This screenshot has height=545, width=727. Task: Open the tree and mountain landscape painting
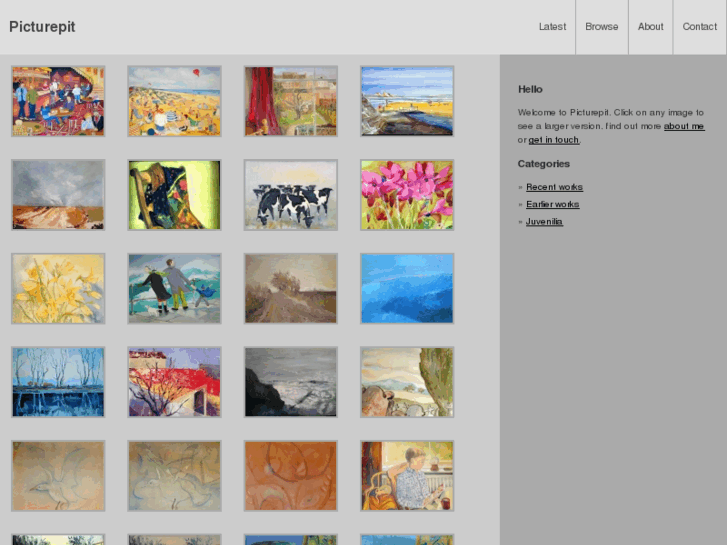click(407, 382)
